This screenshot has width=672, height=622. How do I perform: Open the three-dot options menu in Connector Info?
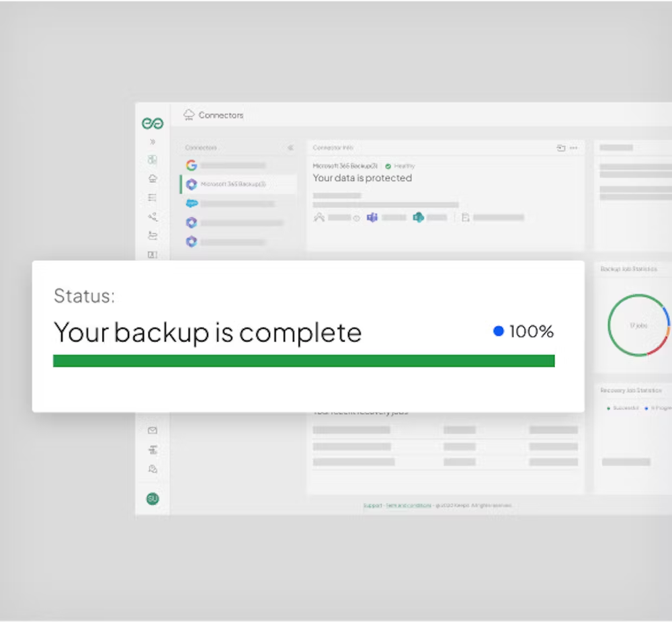click(573, 147)
